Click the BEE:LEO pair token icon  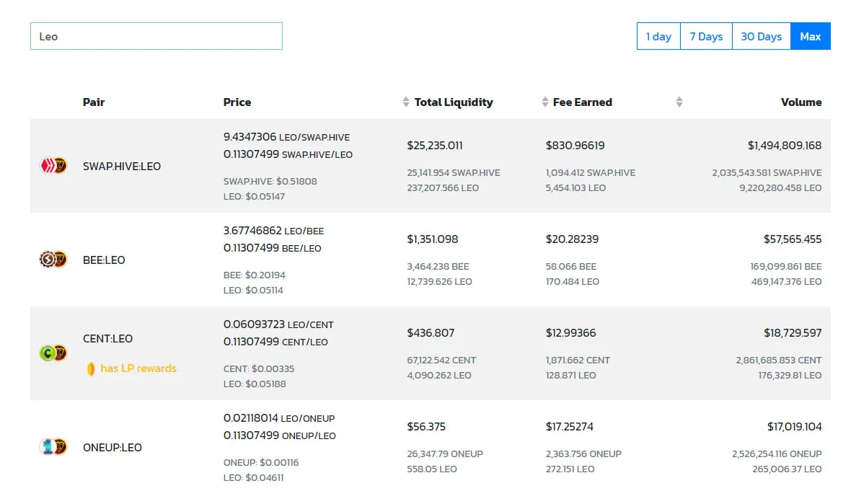[53, 260]
